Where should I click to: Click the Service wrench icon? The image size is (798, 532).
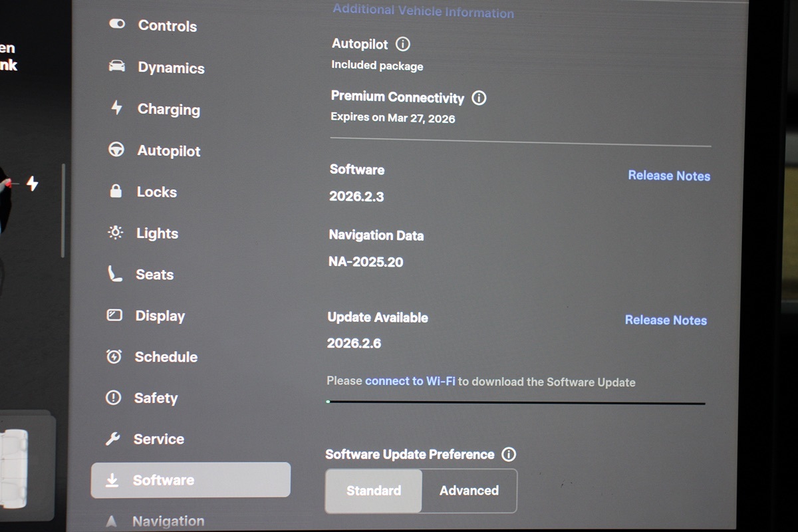coord(113,439)
